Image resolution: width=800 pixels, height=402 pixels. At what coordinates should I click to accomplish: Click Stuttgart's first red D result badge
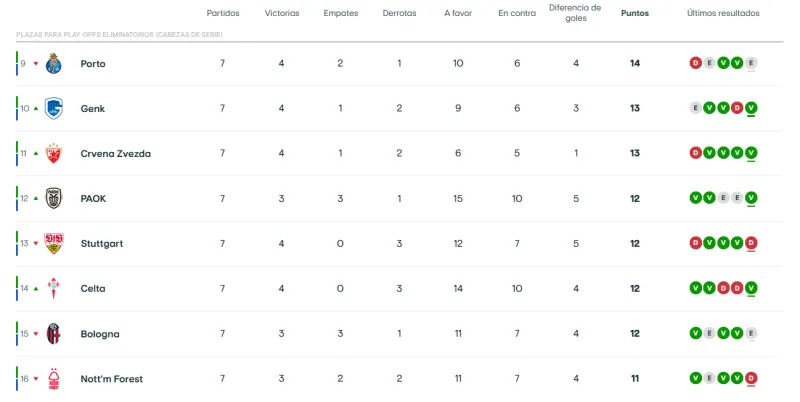(695, 243)
